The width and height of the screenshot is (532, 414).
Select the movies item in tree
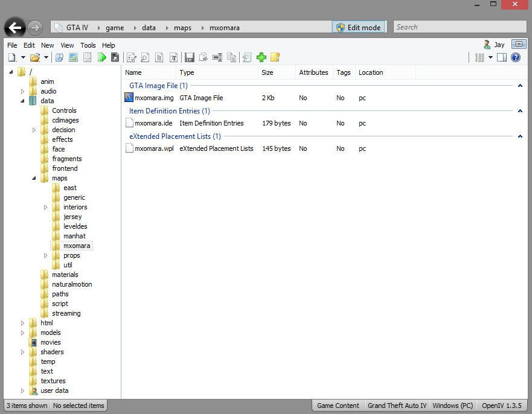coord(51,342)
